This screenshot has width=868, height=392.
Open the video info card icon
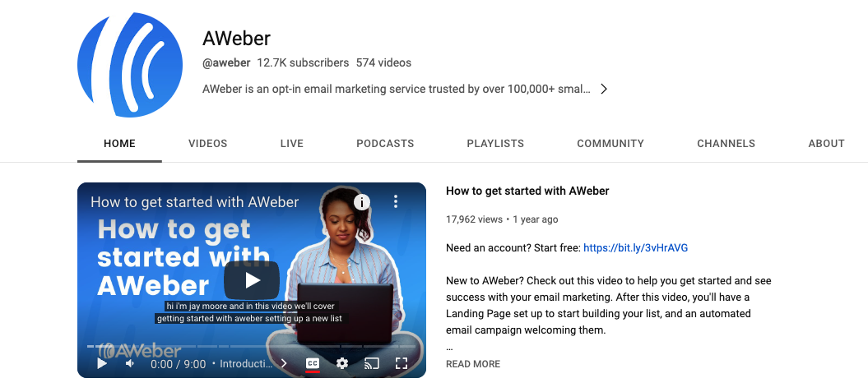[361, 202]
